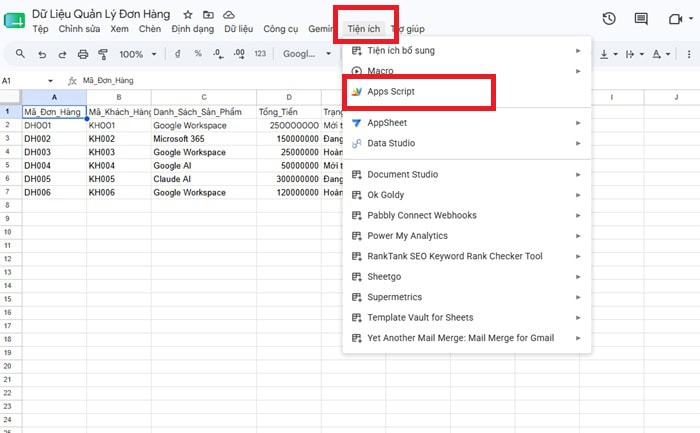Expand Tiện ích bổ sung submenu arrow
The height and width of the screenshot is (433, 700).
pos(578,51)
